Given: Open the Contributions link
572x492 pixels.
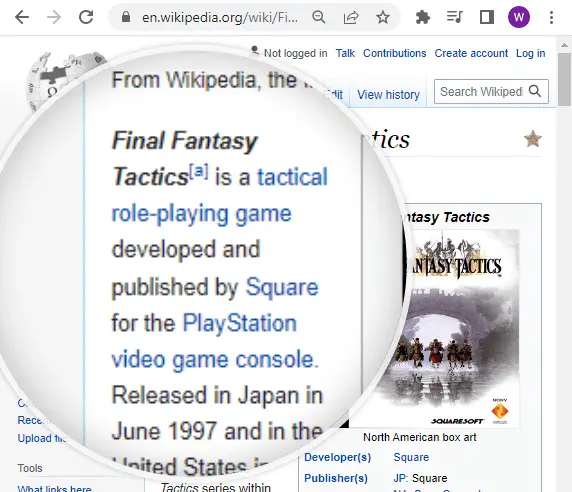Looking at the screenshot, I should tap(394, 53).
